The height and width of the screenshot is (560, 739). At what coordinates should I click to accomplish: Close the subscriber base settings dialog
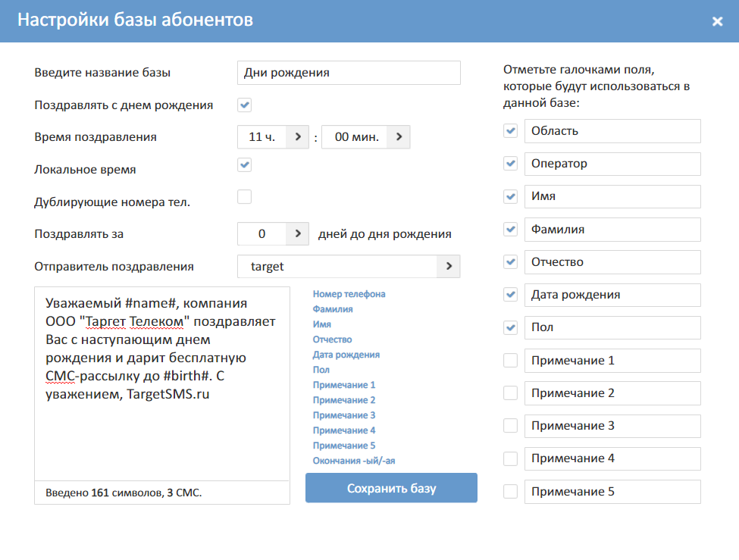pyautogui.click(x=717, y=21)
